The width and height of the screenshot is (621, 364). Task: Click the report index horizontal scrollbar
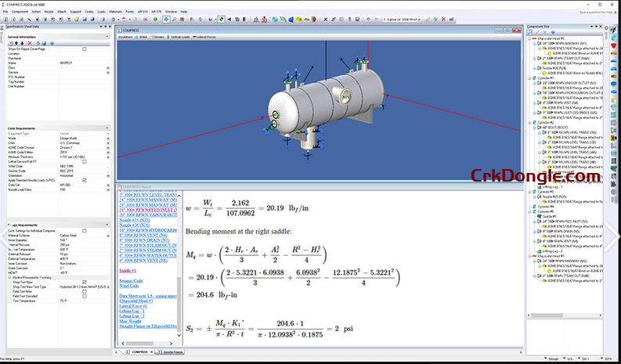[x=149, y=344]
